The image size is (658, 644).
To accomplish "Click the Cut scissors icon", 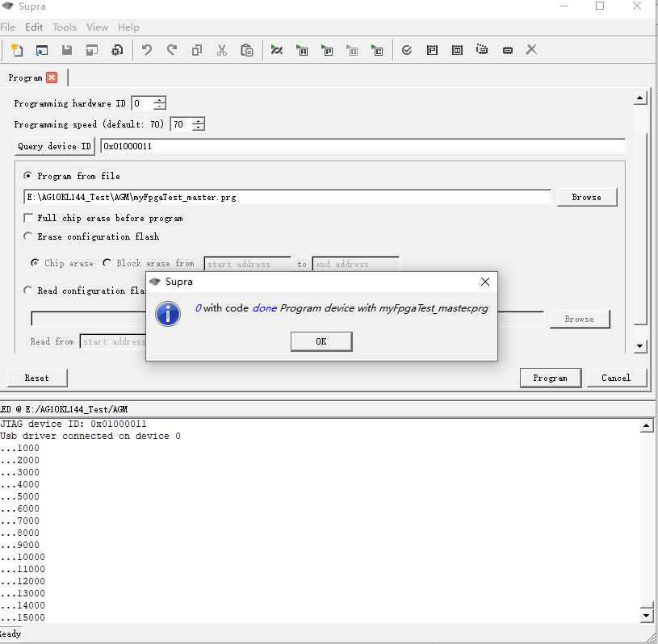I will (x=222, y=50).
